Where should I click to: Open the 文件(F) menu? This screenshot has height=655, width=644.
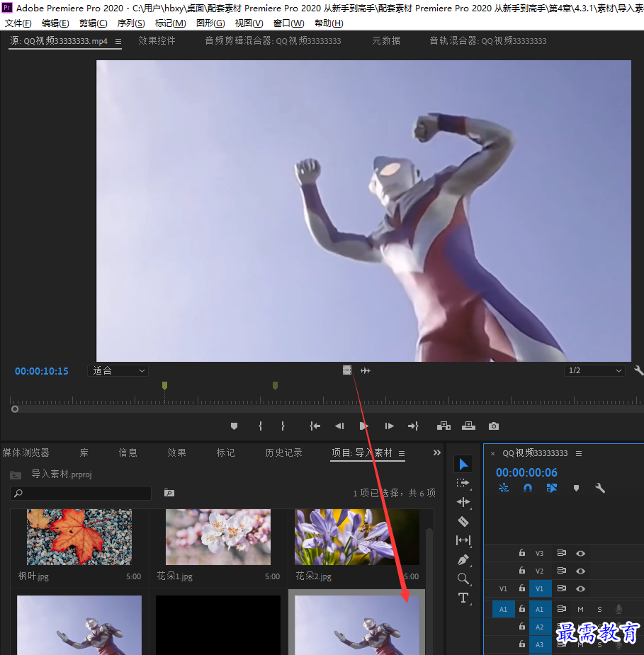[18, 23]
